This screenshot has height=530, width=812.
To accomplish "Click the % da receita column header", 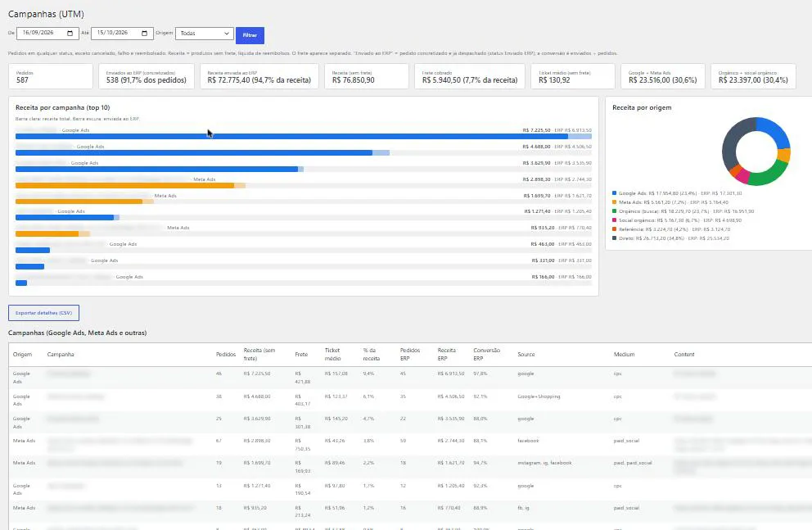I will pyautogui.click(x=372, y=355).
